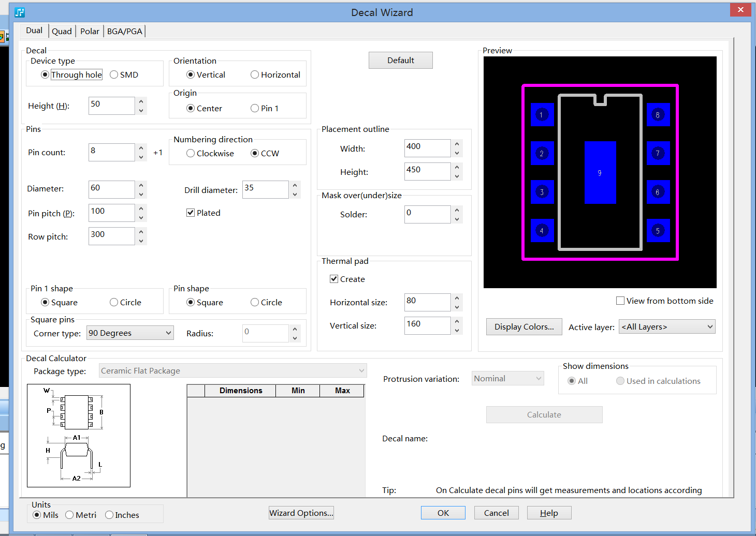Click pin 8 pad in the preview

click(658, 115)
